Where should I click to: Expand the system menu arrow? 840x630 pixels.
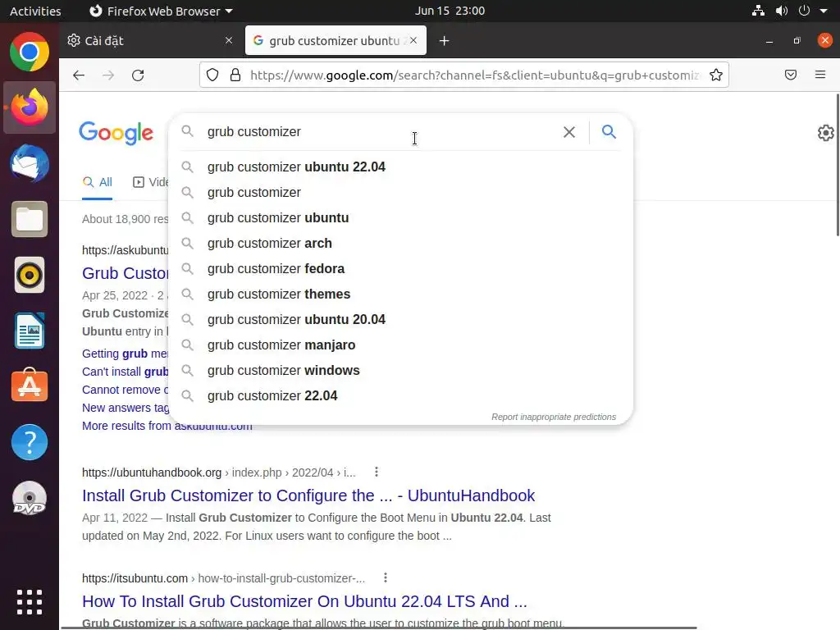(824, 11)
